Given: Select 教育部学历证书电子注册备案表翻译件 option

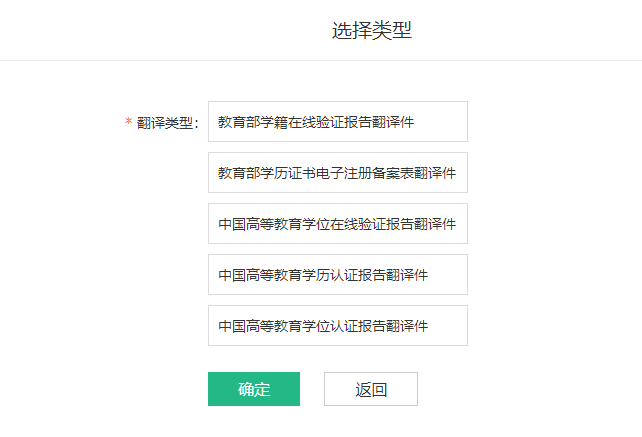Looking at the screenshot, I should tap(337, 173).
